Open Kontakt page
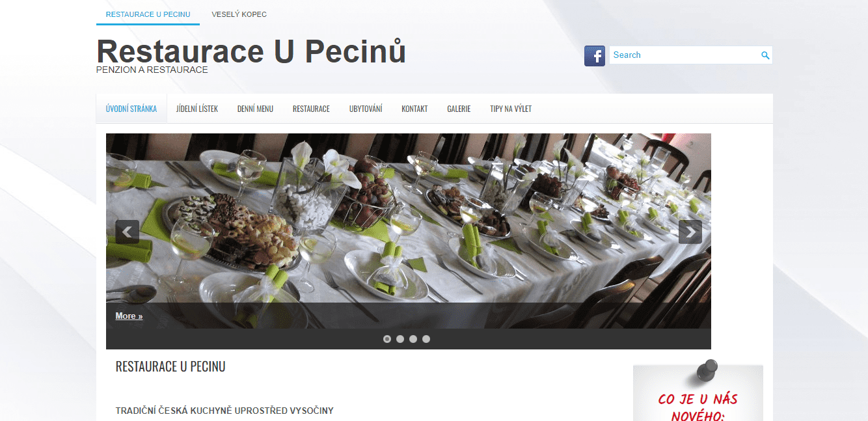 pos(414,109)
